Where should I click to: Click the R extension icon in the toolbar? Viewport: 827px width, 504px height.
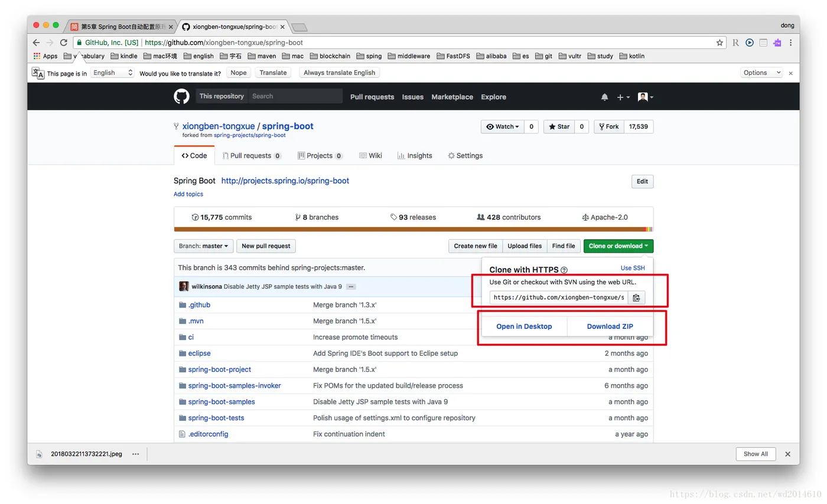735,42
